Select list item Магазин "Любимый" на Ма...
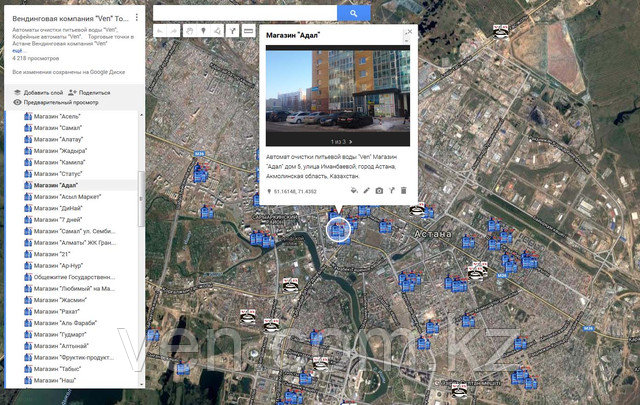Image resolution: width=640 pixels, height=405 pixels. point(74,288)
